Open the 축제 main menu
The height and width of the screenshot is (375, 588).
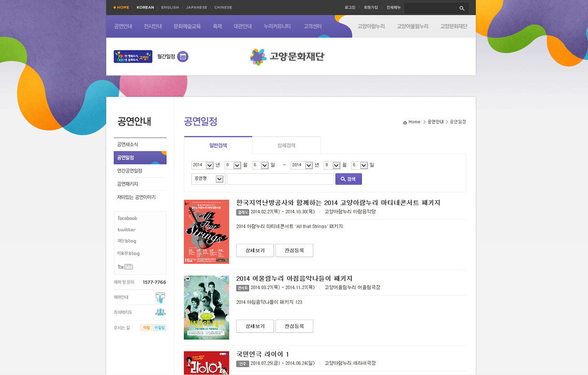[x=217, y=27]
